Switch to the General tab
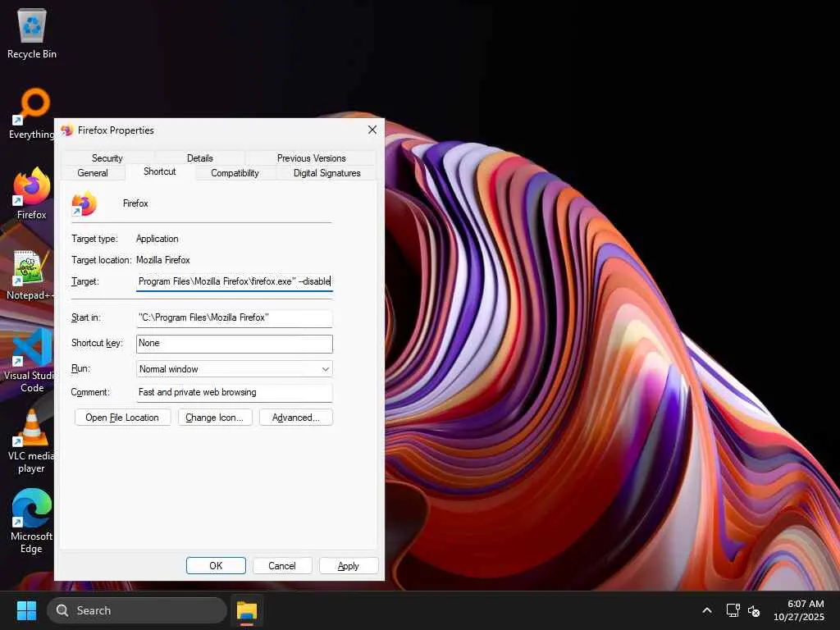 pyautogui.click(x=93, y=173)
